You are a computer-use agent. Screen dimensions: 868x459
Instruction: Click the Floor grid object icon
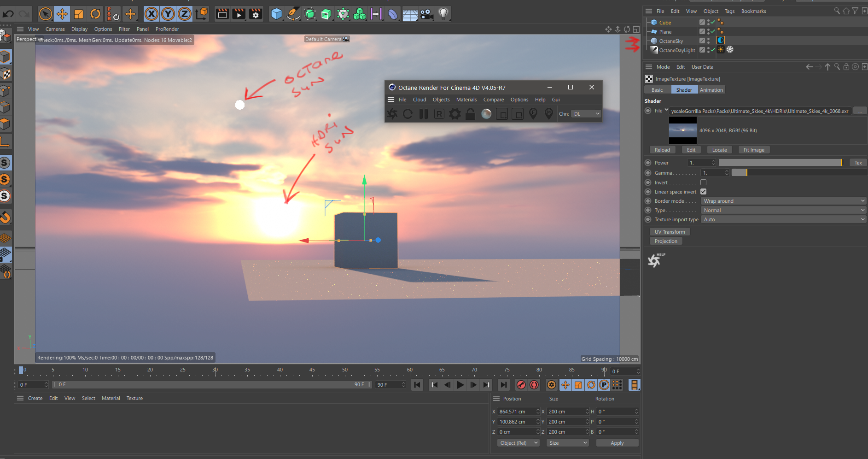click(410, 14)
